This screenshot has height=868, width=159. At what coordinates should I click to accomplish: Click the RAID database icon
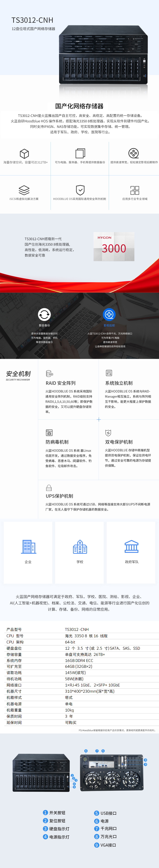pyautogui.click(x=50, y=373)
